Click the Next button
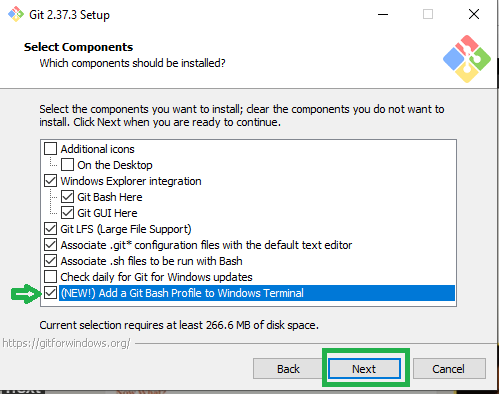Viewport: 499px width, 394px height. (x=364, y=369)
